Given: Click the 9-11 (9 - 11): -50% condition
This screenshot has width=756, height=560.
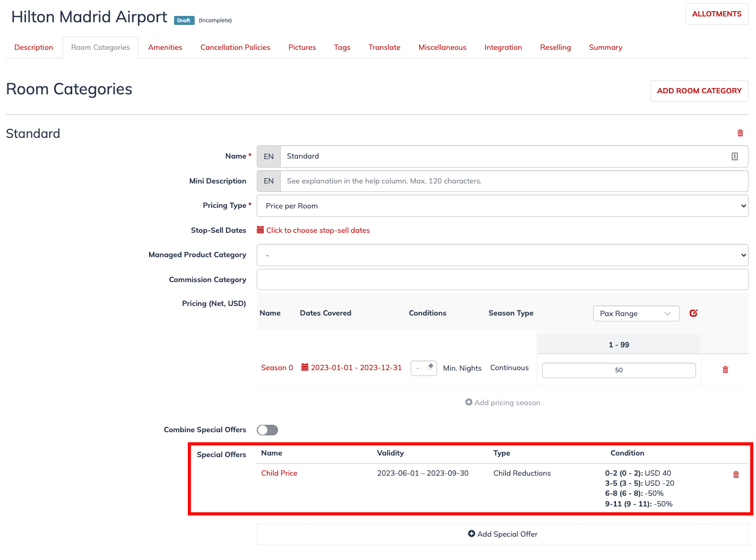Looking at the screenshot, I should [x=639, y=504].
